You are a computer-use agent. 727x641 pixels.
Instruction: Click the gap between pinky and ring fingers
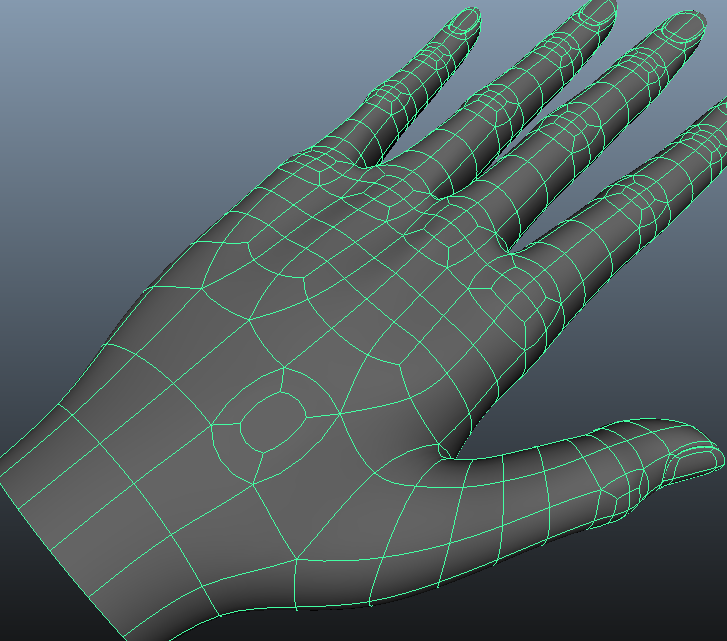(400, 150)
